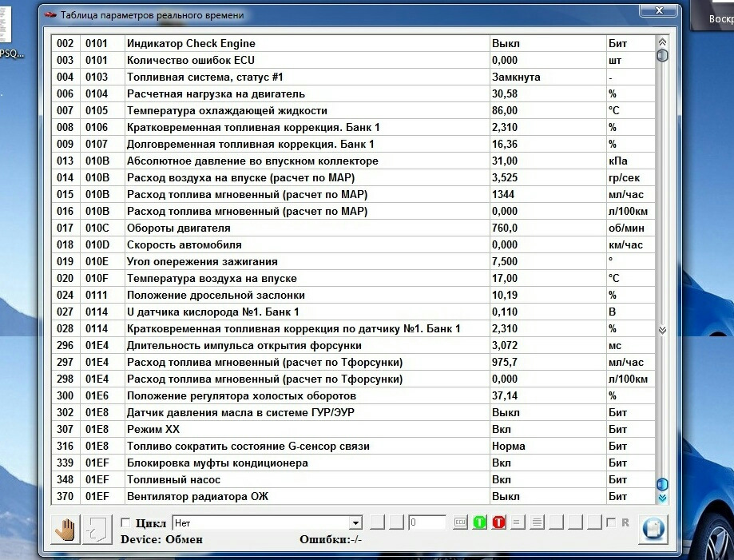Select Расход воздуха на впуске row

tap(354, 178)
